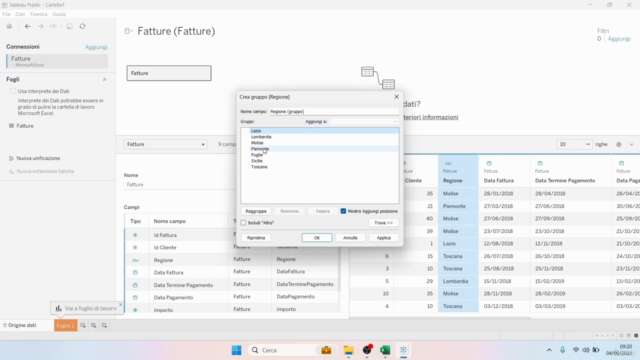Screen dimensions: 640x360
Task: Select Lazio in the groups list
Action: click(x=256, y=131)
